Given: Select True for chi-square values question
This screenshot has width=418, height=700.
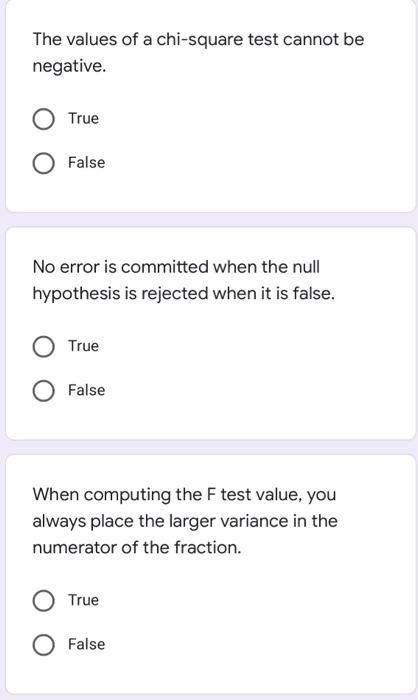Looking at the screenshot, I should click(x=44, y=119).
